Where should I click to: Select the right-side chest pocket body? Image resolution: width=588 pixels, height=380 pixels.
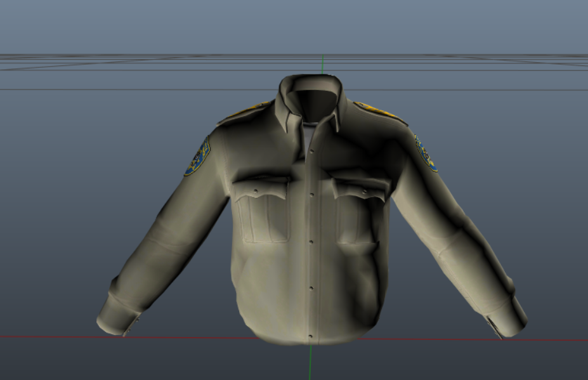click(357, 221)
